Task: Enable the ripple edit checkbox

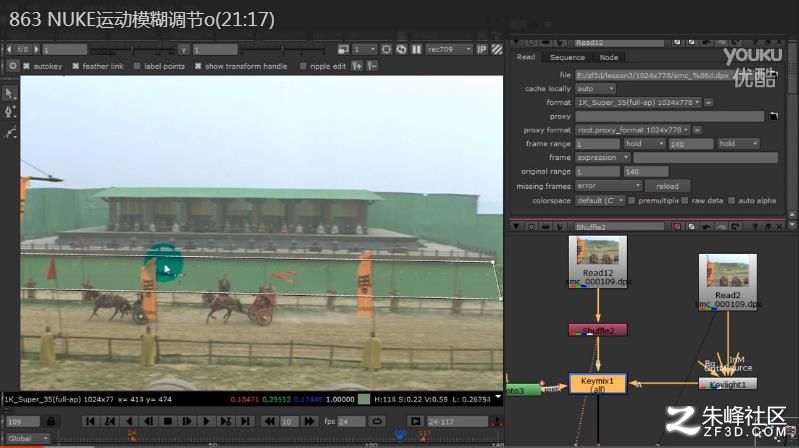Action: [x=303, y=66]
